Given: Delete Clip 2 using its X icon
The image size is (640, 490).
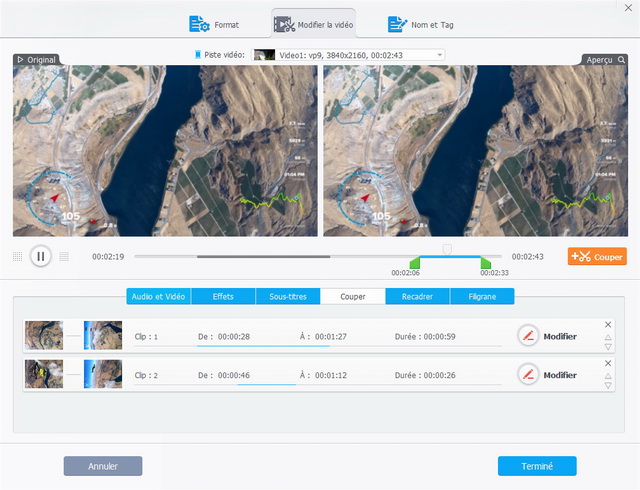Looking at the screenshot, I should [x=608, y=363].
